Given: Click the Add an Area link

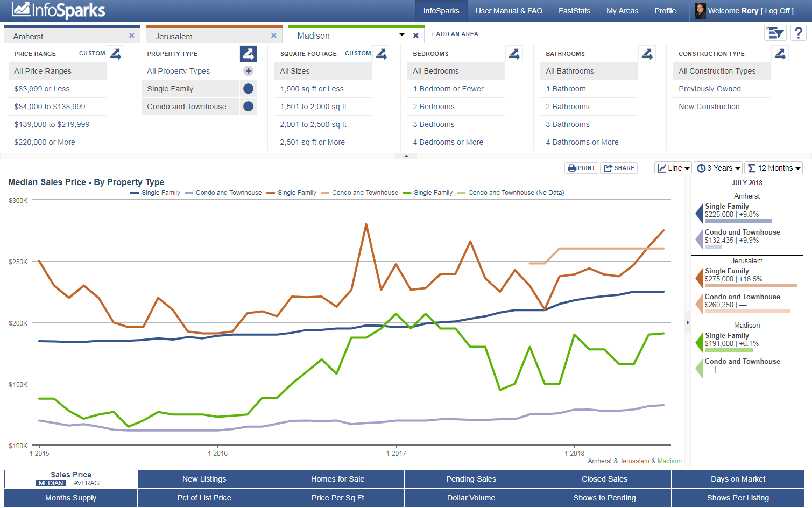Looking at the screenshot, I should (454, 34).
